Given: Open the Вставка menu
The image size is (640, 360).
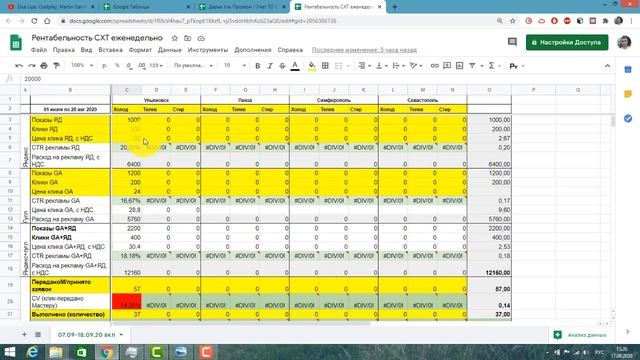Looking at the screenshot, I should (x=110, y=50).
